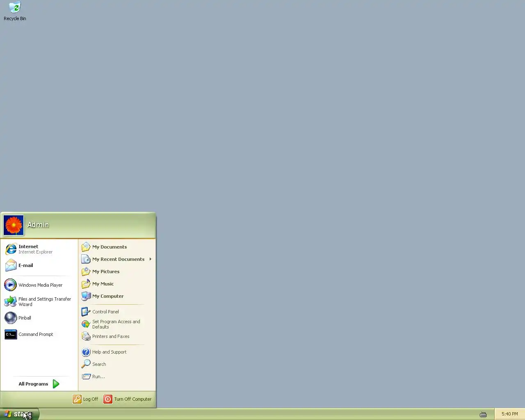Open Files and Settings Transfer Wizard icon
This screenshot has height=420, width=525.
tap(11, 301)
